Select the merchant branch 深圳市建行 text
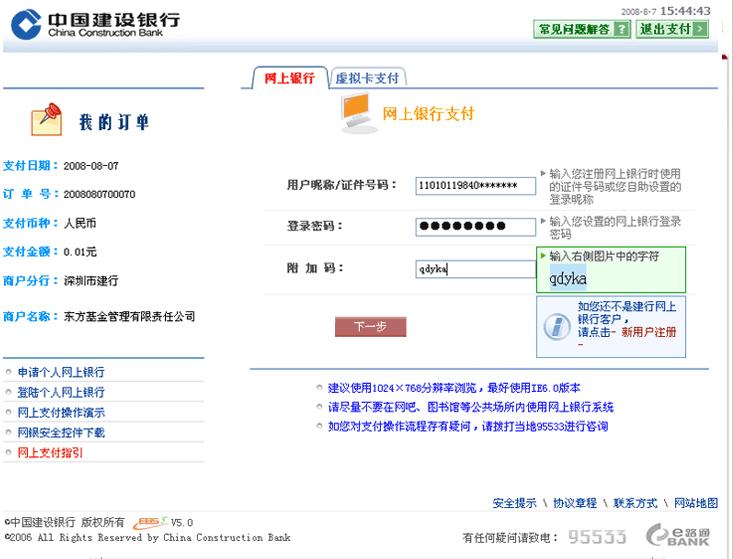 [91, 281]
